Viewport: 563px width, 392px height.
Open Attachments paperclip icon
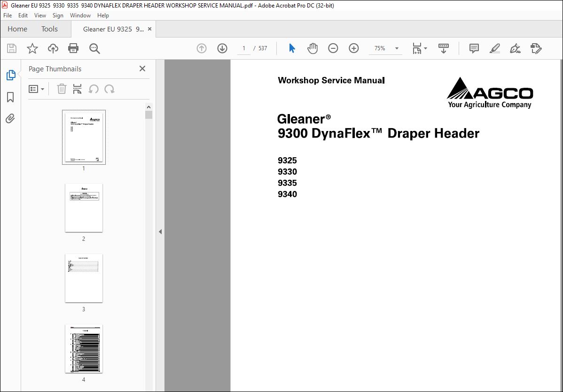click(10, 118)
